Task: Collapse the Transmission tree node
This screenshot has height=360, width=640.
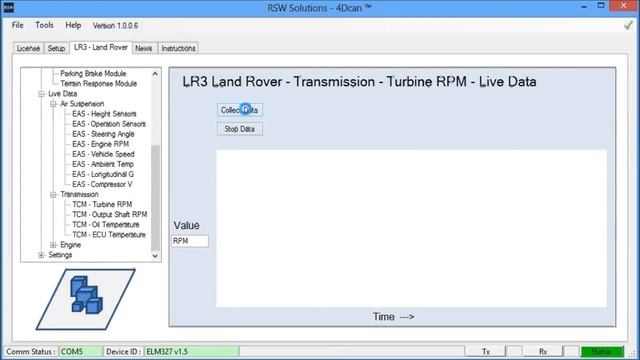Action: point(53,195)
